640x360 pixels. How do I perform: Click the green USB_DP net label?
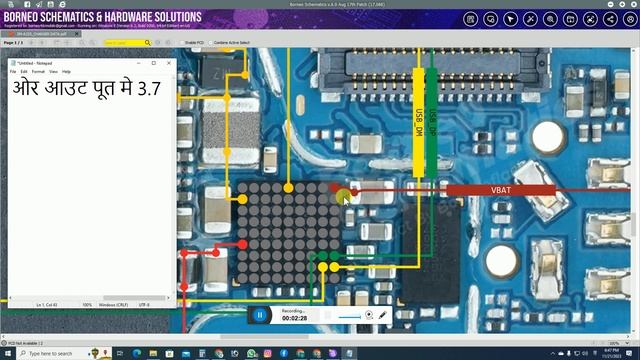pyautogui.click(x=432, y=122)
